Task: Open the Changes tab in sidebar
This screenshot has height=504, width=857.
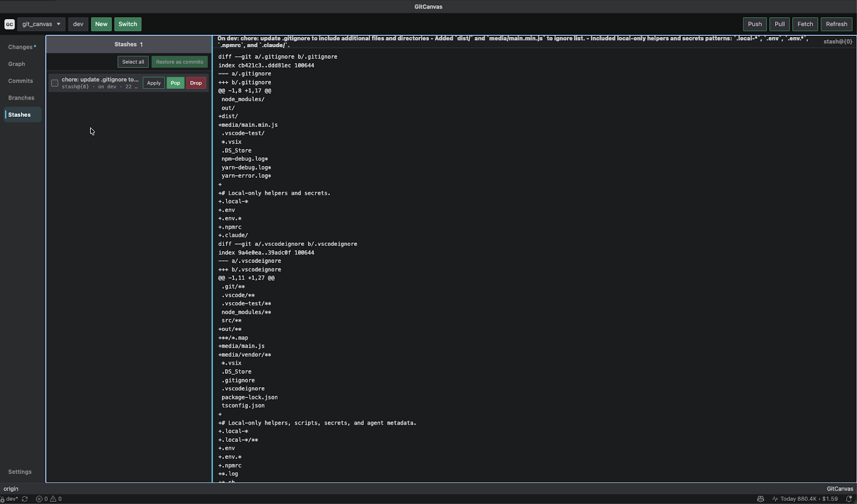Action: (x=22, y=47)
